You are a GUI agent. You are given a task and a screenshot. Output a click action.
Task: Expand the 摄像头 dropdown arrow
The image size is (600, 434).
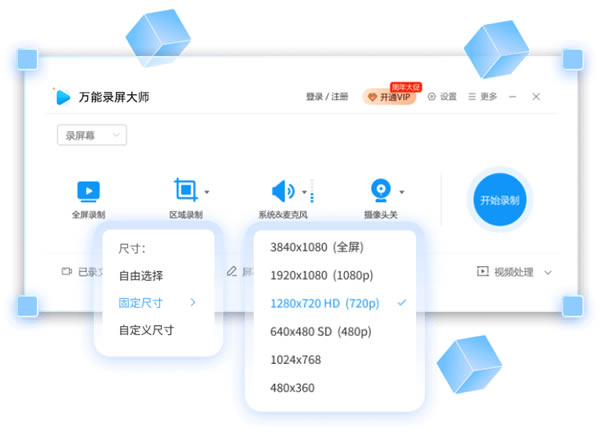[402, 192]
